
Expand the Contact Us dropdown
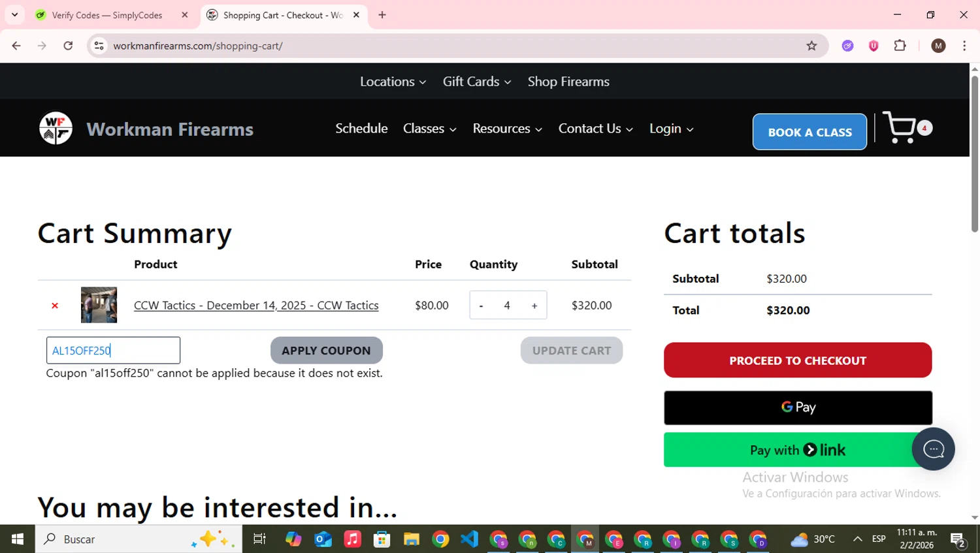(x=596, y=129)
